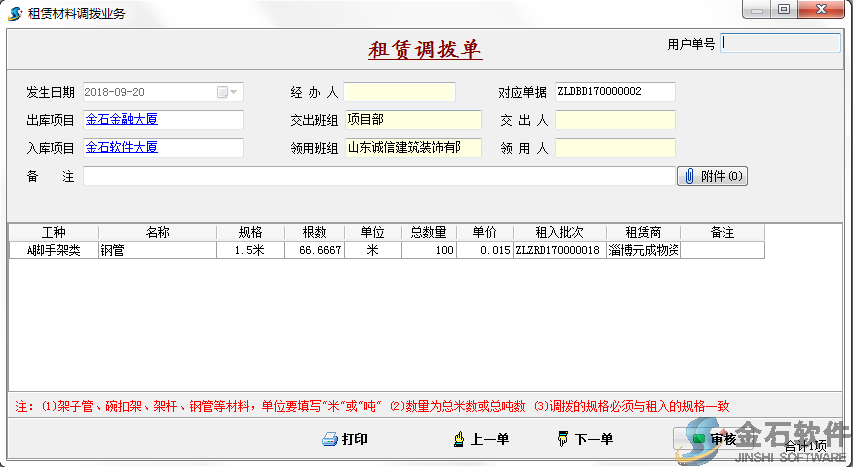
Task: Click the 领用班组 field
Action: 412,148
